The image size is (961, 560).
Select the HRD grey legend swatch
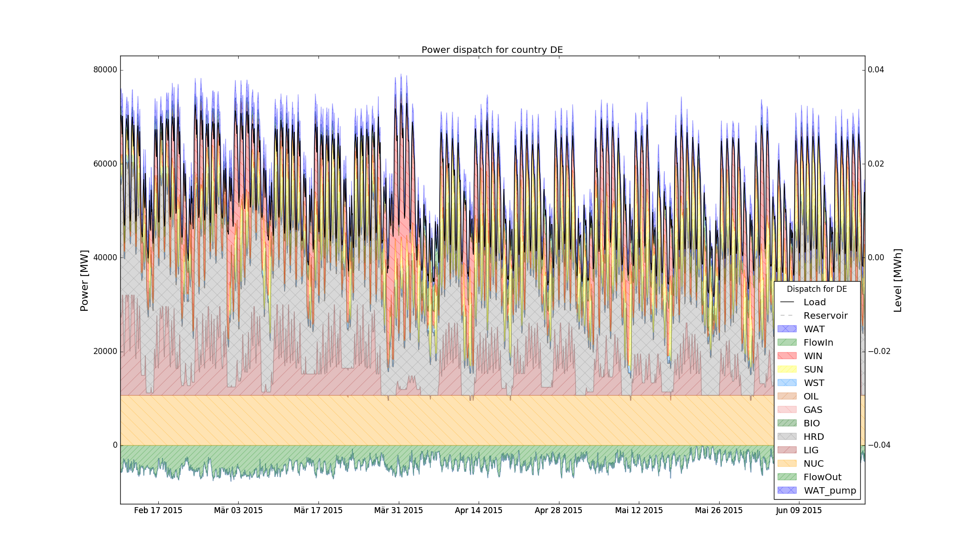coord(788,437)
